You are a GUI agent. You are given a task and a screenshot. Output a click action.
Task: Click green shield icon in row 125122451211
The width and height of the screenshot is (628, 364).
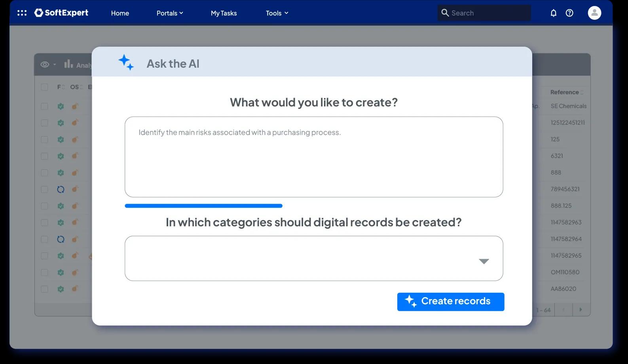pyautogui.click(x=61, y=123)
